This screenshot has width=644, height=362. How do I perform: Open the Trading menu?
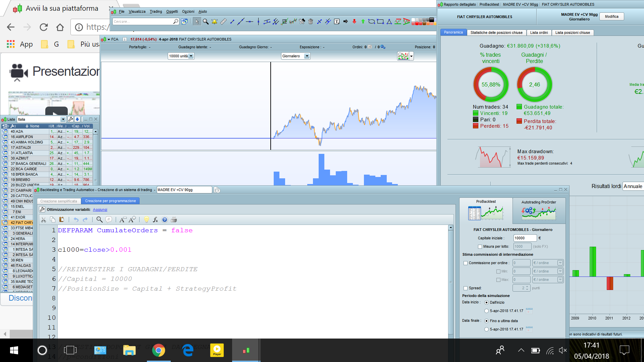click(x=156, y=11)
